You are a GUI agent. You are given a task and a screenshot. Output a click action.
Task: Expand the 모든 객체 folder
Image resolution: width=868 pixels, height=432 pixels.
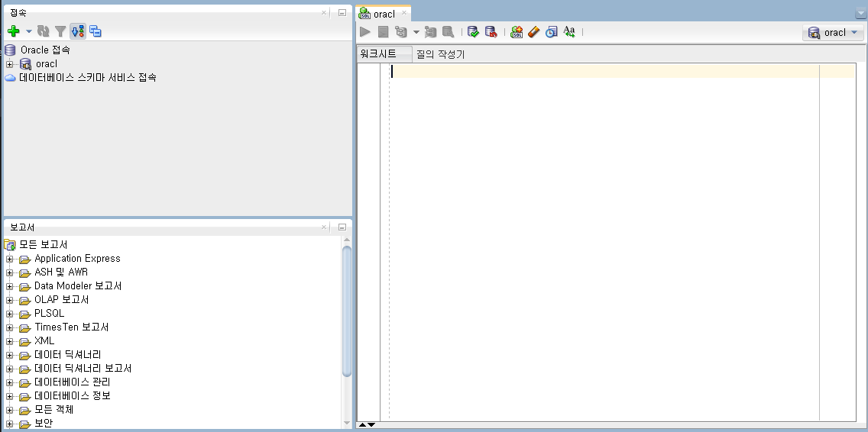click(9, 411)
